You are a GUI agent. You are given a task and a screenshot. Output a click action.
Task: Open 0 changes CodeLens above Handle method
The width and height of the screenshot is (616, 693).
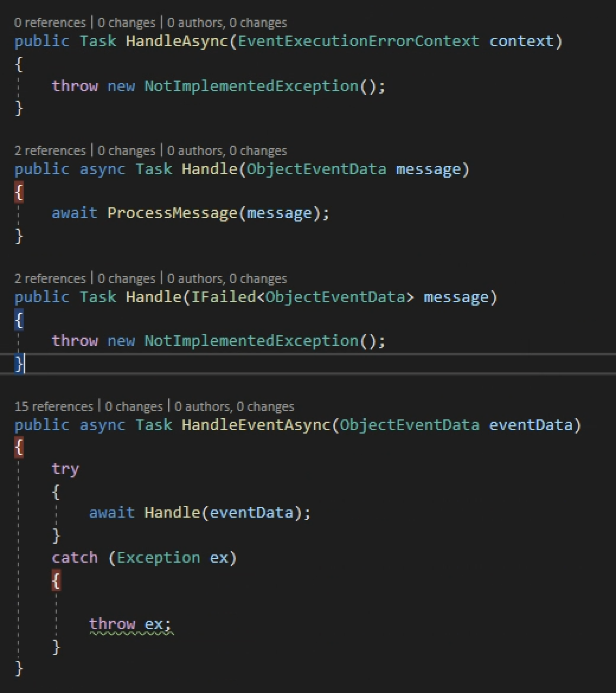pos(128,150)
